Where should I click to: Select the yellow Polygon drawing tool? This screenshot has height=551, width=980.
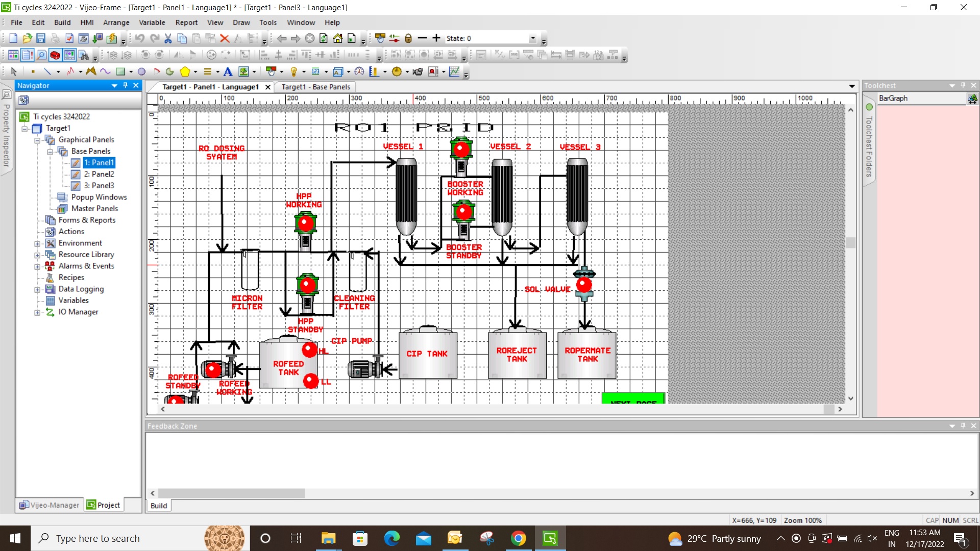pos(185,72)
